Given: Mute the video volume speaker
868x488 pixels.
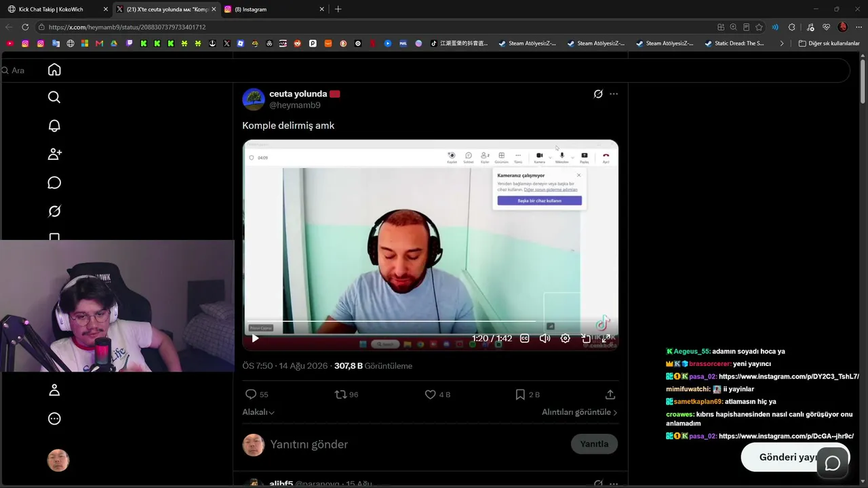Looking at the screenshot, I should tap(545, 338).
